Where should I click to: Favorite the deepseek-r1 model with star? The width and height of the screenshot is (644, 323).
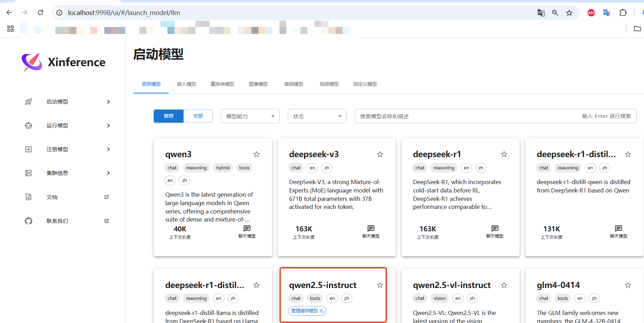[504, 154]
